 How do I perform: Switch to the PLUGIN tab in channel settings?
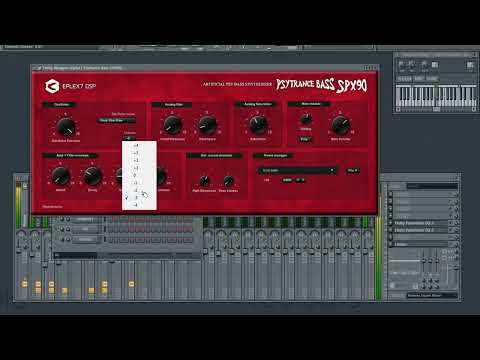point(404,79)
